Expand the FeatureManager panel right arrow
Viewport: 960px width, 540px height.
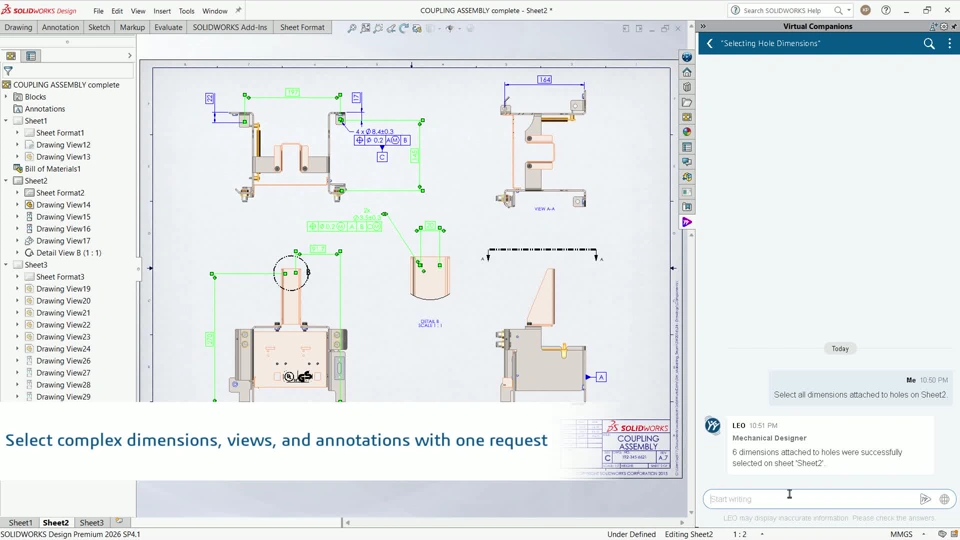point(129,56)
